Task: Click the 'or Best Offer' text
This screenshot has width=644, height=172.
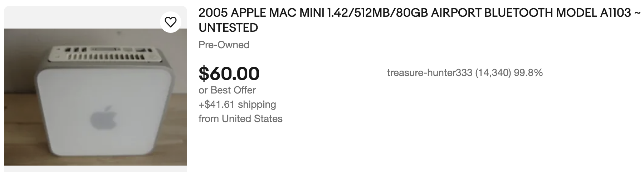Action: (x=227, y=90)
